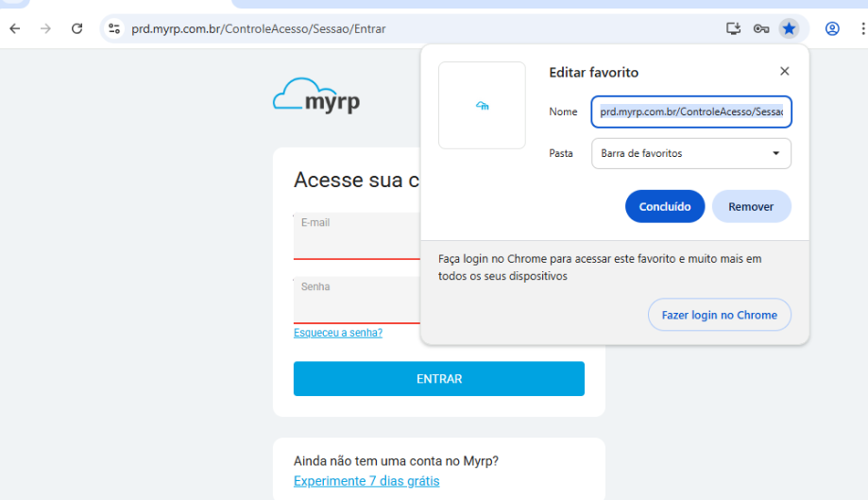This screenshot has height=500, width=868.
Task: Expand the Pasta folder dropdown
Action: (690, 153)
